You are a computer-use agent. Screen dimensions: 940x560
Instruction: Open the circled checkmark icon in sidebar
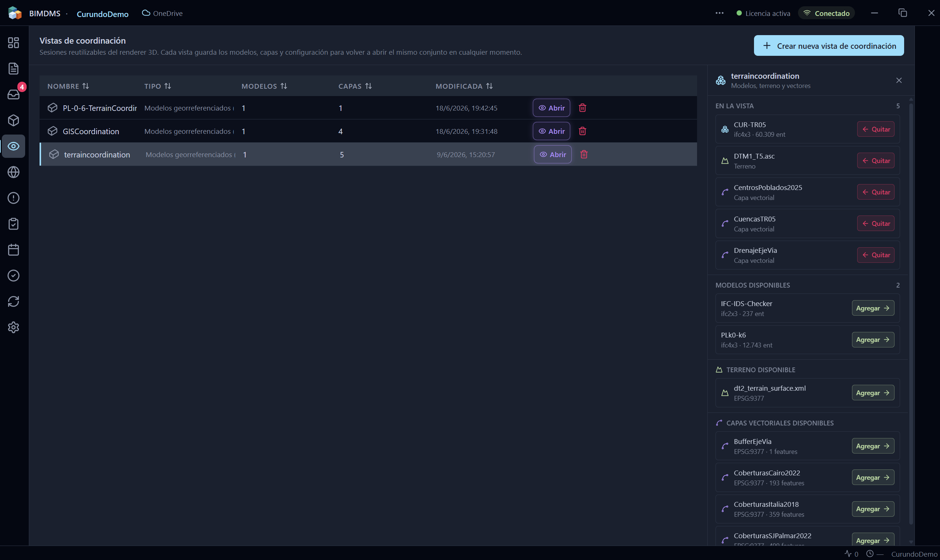pyautogui.click(x=14, y=275)
